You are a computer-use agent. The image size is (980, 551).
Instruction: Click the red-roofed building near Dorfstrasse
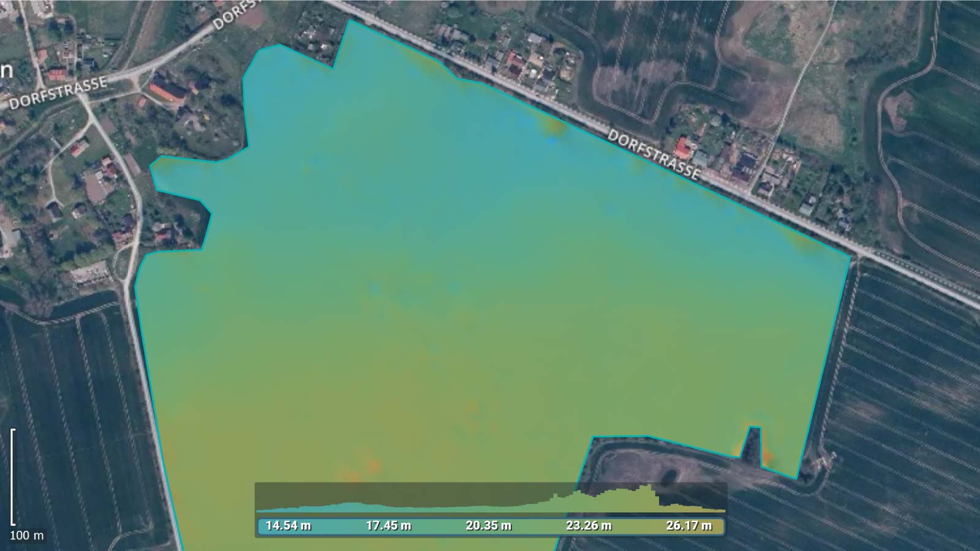coord(682,146)
